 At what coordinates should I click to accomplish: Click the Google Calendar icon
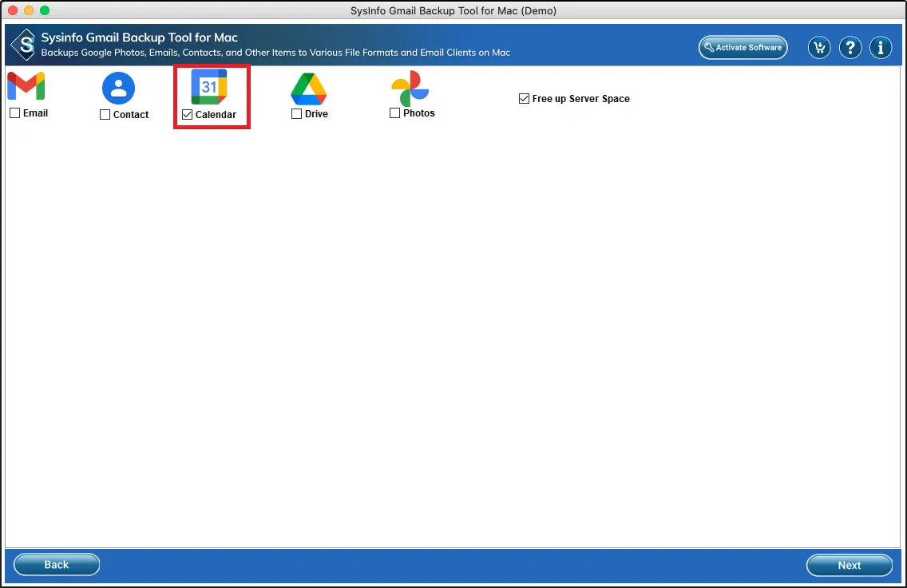[209, 87]
